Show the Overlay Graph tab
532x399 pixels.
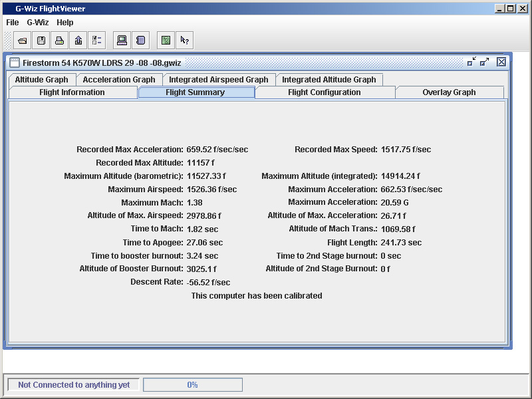(x=450, y=92)
